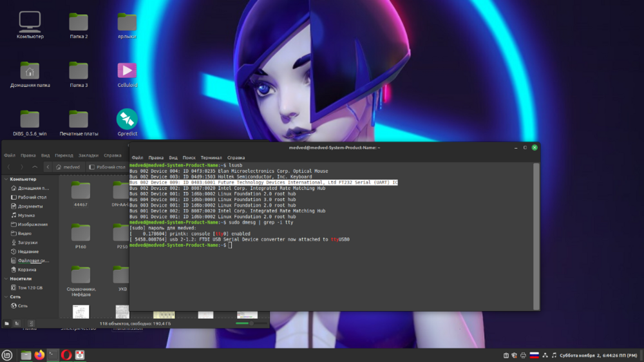Click the Russian flag keyboard layout indicator
The width and height of the screenshot is (644, 362).
tap(534, 356)
